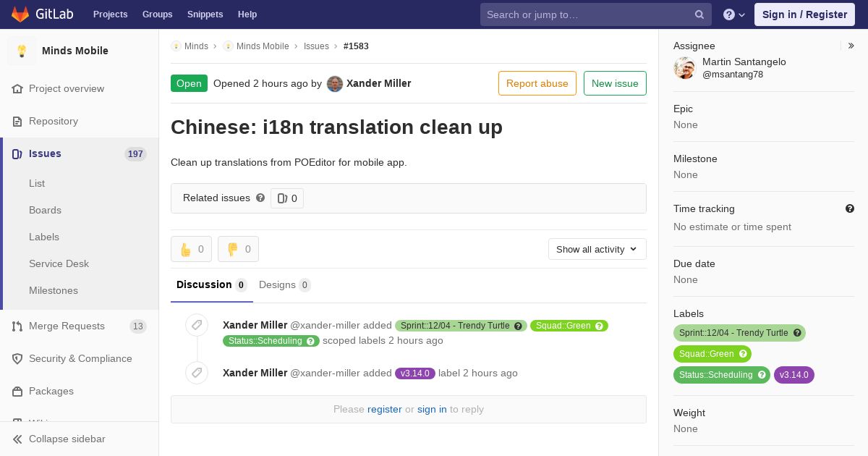Click Sign in / Register button
868x456 pixels.
[x=804, y=14]
